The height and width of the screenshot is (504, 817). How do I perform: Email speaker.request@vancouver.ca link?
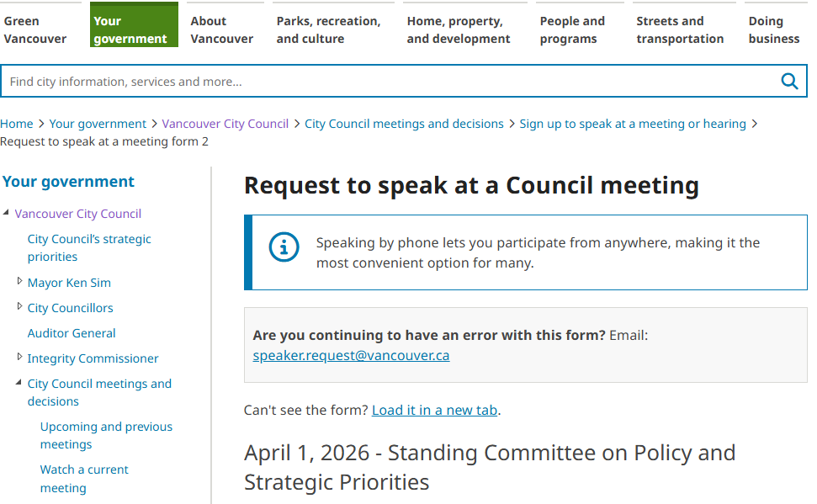click(x=351, y=355)
